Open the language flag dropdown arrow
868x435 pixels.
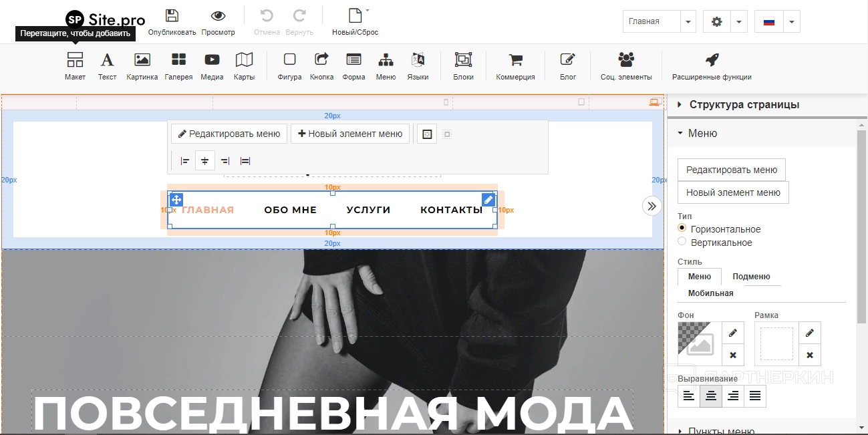point(791,21)
